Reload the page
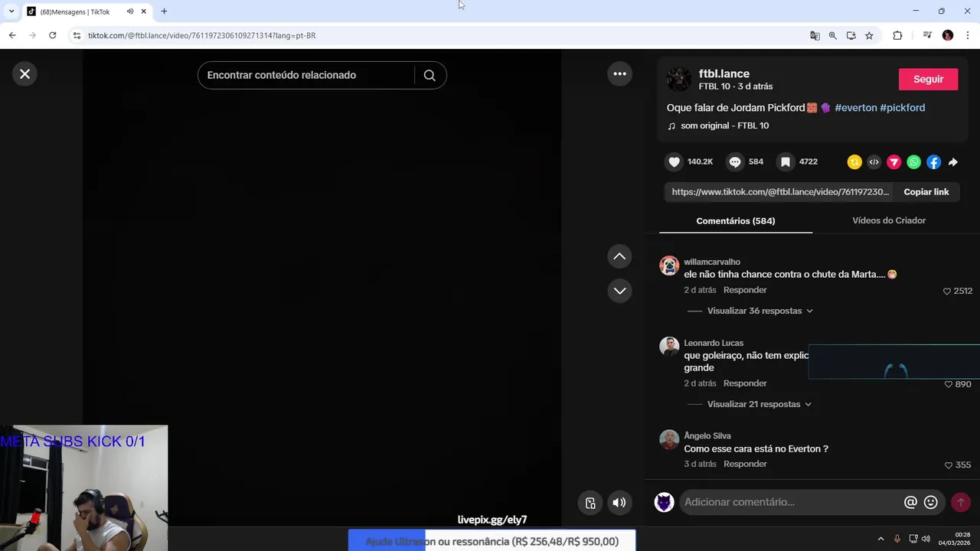980x551 pixels. coord(52,35)
